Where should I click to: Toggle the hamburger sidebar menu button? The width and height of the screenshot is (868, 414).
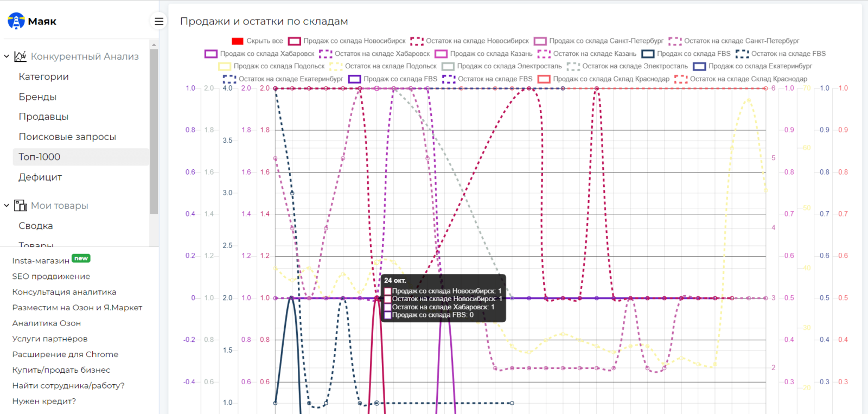(159, 21)
